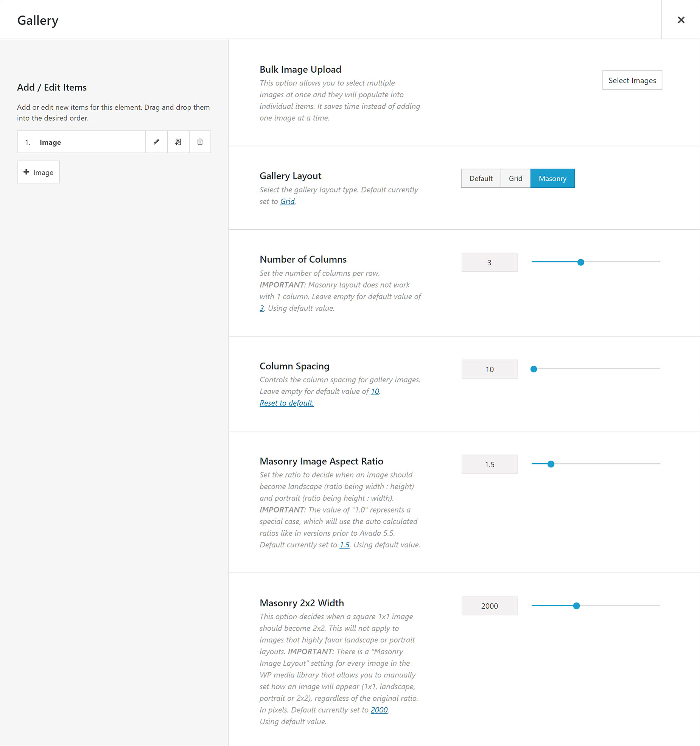Viewport: 700px width, 746px height.
Task: Open the Grid default layout link
Action: [x=287, y=201]
